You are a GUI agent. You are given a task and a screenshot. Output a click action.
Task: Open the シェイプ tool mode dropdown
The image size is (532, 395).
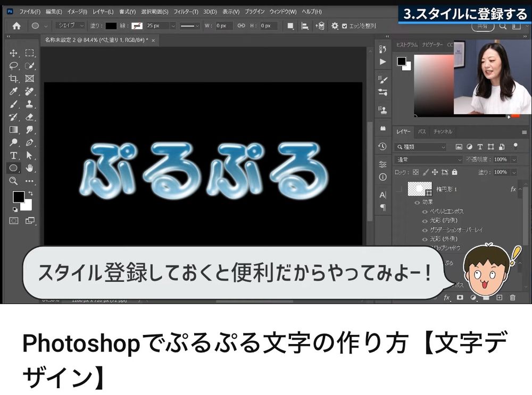click(x=70, y=26)
